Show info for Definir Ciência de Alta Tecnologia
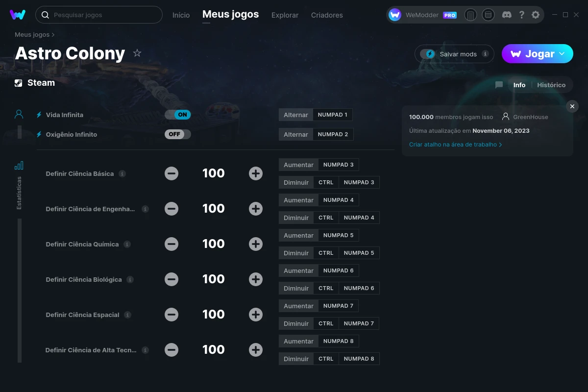 [x=145, y=350]
